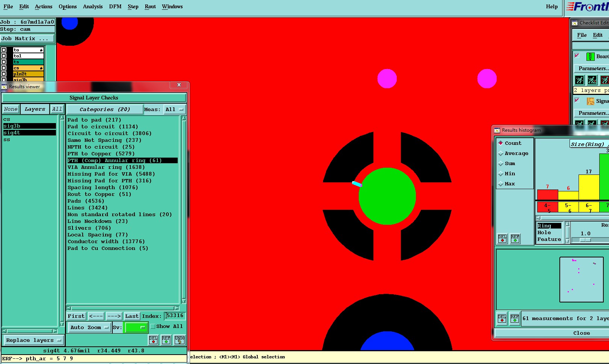This screenshot has height=364, width=609.
Task: Toggle visibility box of 'to' layer
Action: [4, 50]
